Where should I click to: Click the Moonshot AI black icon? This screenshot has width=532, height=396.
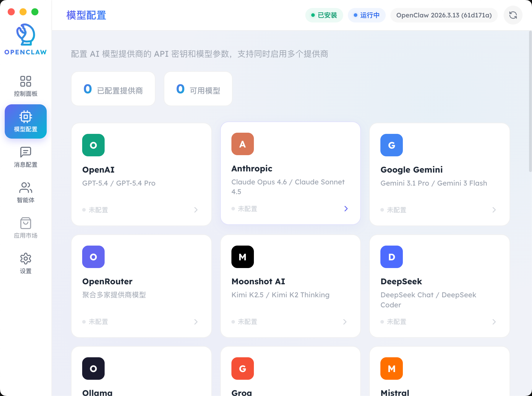[x=242, y=257]
